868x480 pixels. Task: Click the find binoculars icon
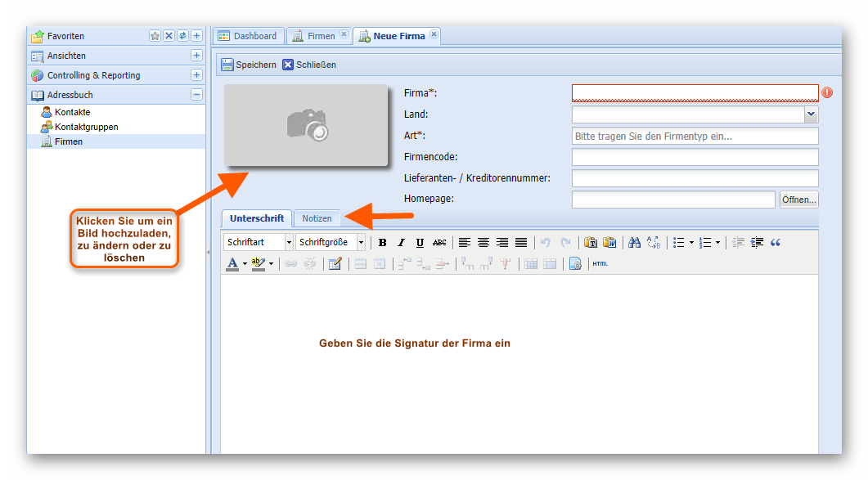coord(634,243)
